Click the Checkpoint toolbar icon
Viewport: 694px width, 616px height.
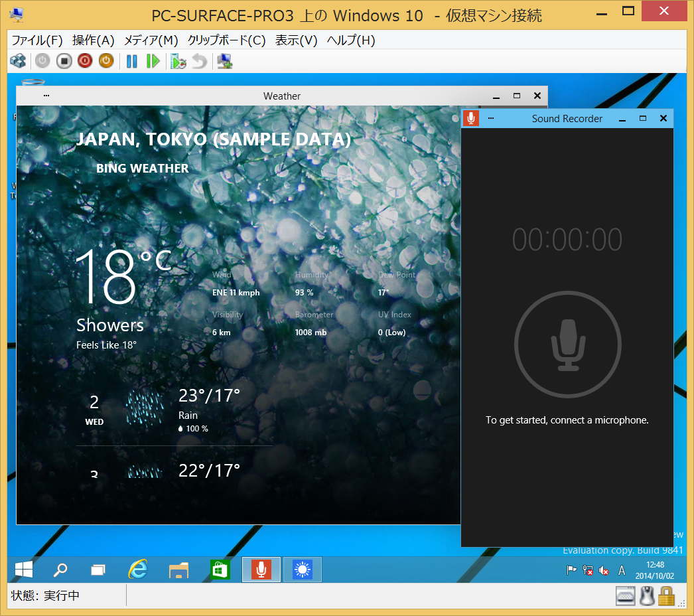pos(178,61)
